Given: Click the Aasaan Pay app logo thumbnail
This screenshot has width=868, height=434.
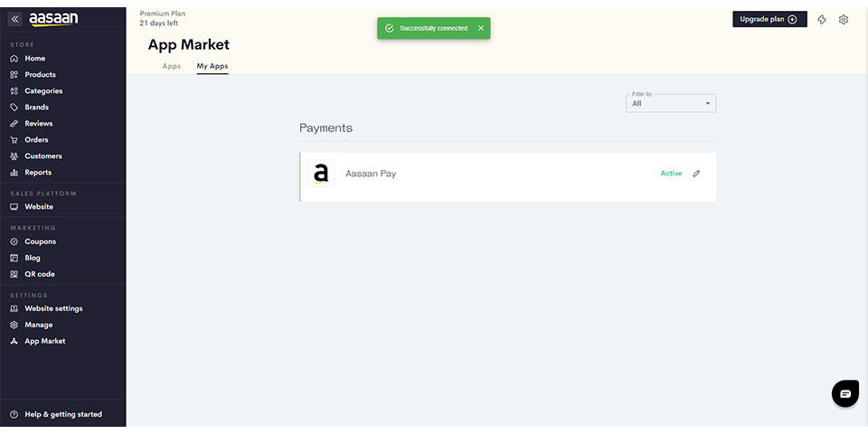Looking at the screenshot, I should (321, 174).
